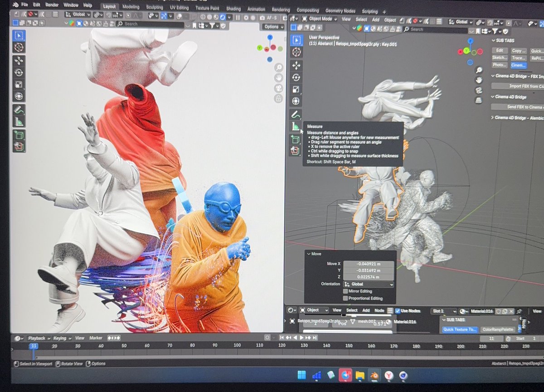Image resolution: width=544 pixels, height=392 pixels.
Task: Enable the Proportional Editing checkbox
Action: 345,298
